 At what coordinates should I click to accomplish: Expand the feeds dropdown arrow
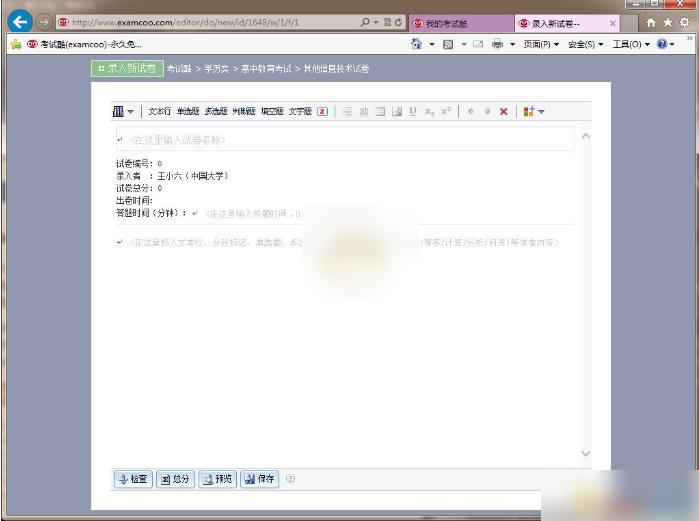point(464,44)
